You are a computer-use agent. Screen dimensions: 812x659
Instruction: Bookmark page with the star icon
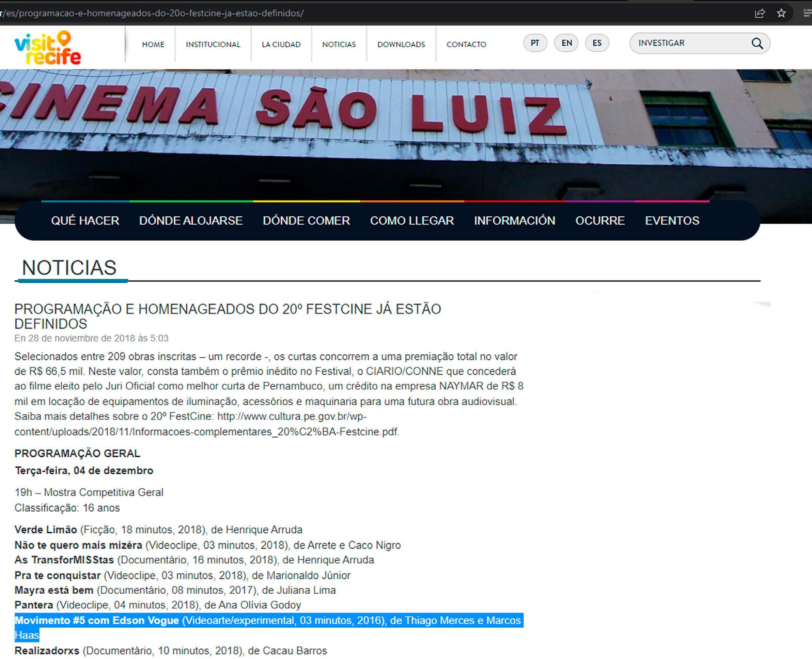tap(781, 13)
